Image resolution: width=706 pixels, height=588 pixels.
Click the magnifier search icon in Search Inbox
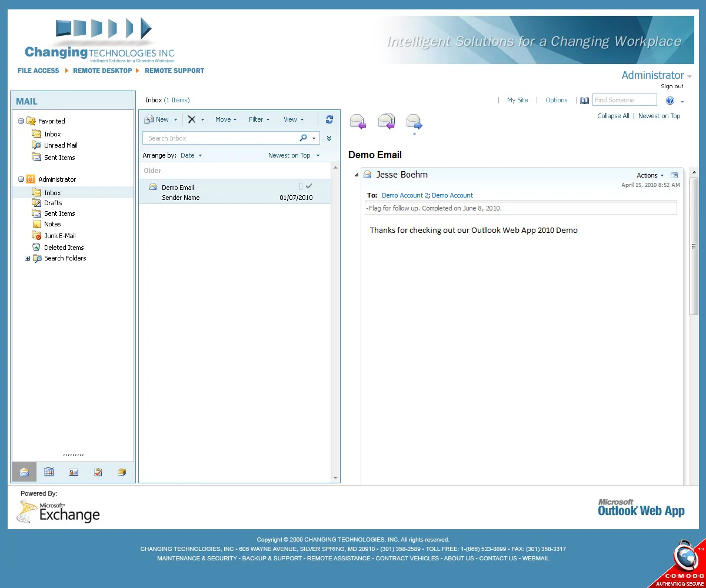coord(303,138)
